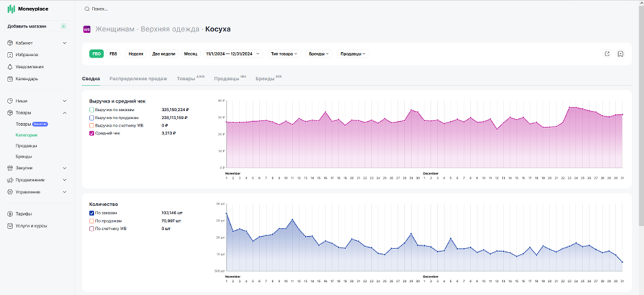
Task: Enable the Выручка по заказам checkbox
Action: point(92,110)
